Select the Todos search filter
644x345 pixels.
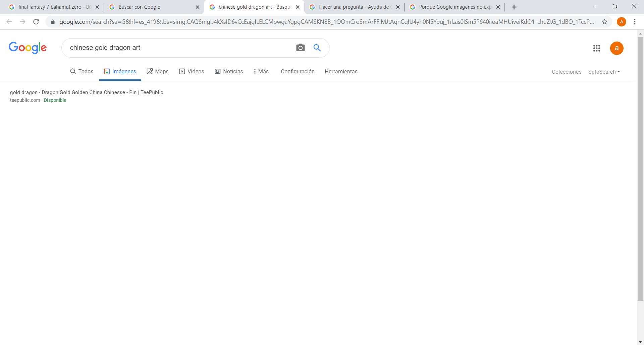coord(82,71)
